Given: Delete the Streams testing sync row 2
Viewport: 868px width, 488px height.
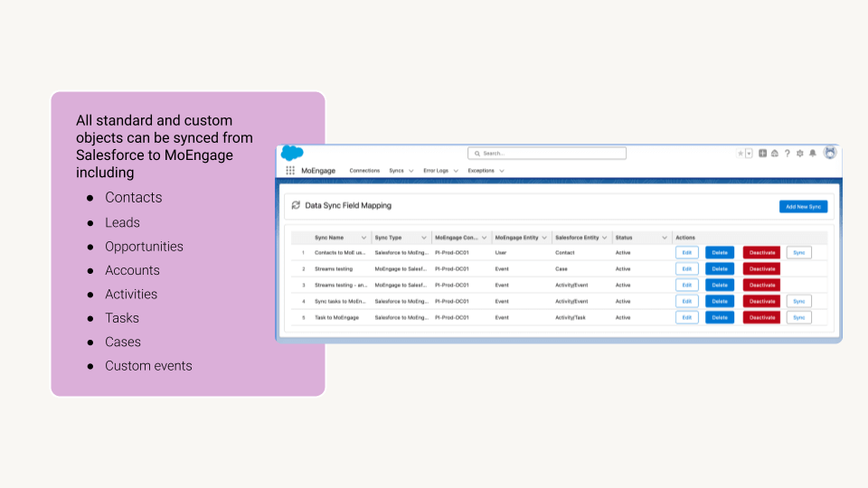Looking at the screenshot, I should click(720, 269).
